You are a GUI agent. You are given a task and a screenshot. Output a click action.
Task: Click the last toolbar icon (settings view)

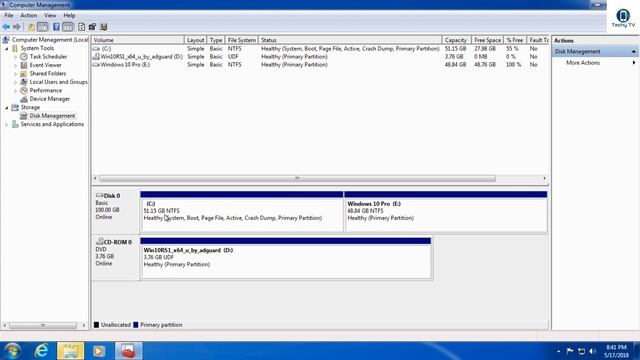click(104, 27)
